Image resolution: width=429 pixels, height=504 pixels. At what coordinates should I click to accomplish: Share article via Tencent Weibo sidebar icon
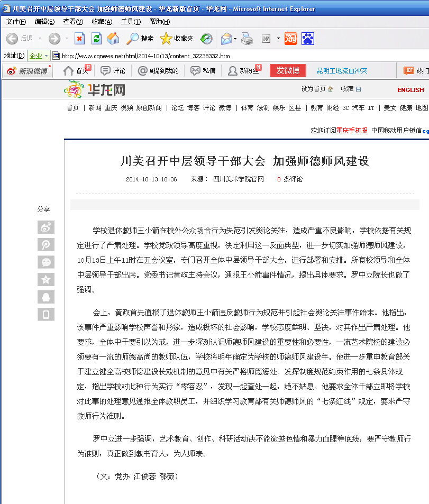coord(46,245)
